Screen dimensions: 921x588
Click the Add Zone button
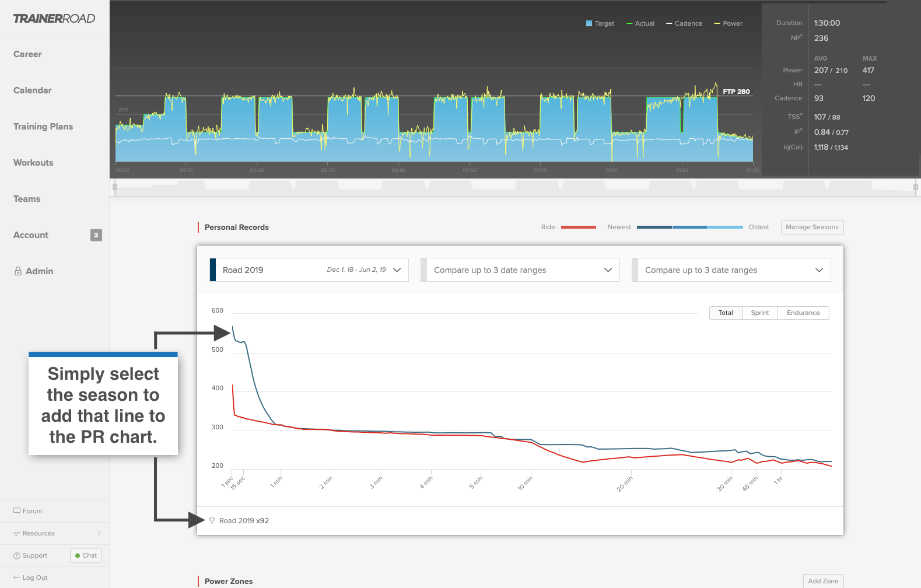click(823, 581)
